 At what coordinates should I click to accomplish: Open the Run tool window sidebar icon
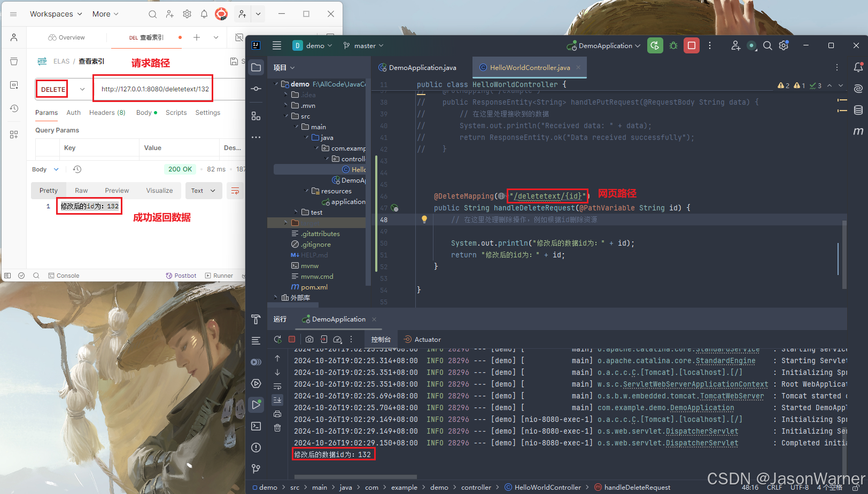(256, 404)
